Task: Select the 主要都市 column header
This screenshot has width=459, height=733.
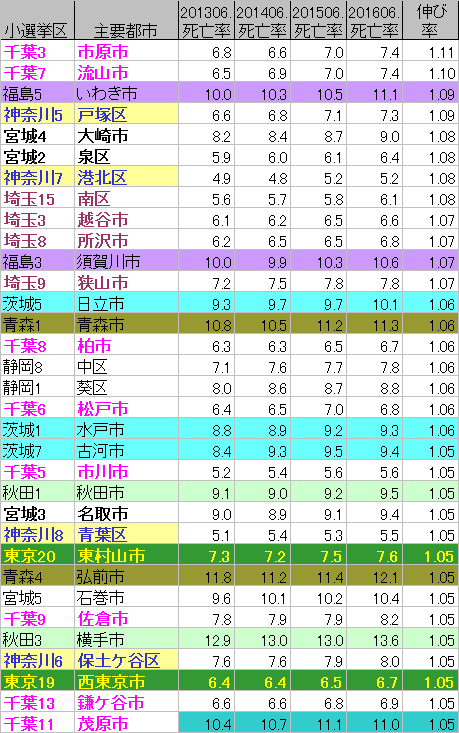Action: coord(126,20)
